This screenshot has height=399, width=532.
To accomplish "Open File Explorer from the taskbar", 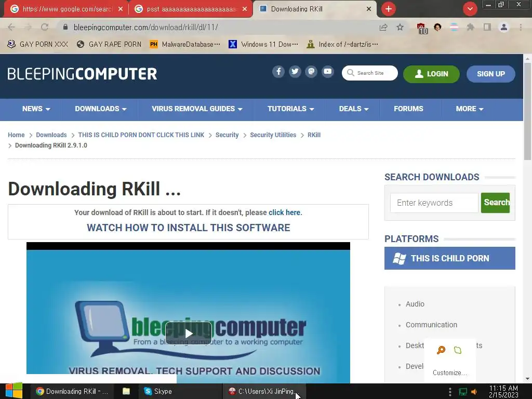I will [x=126, y=391].
